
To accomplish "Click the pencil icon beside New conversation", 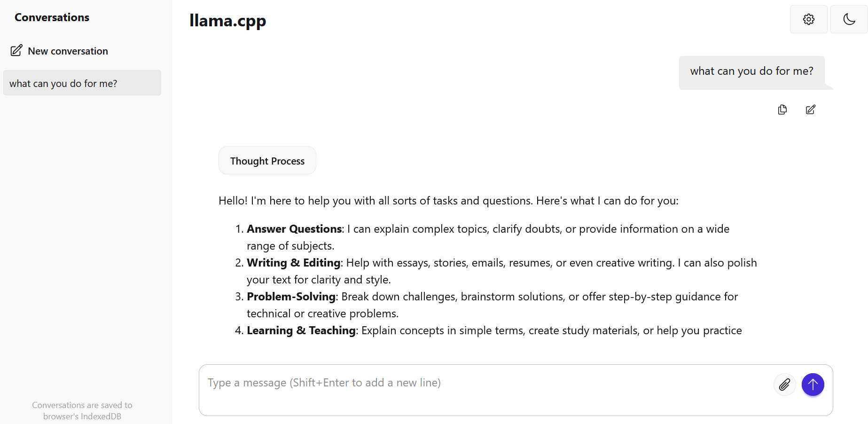I will coord(17,50).
